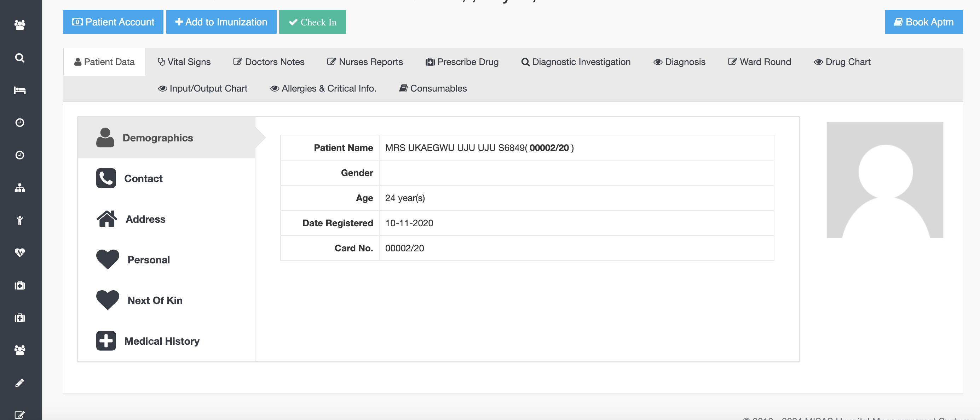Click the Personal section entry
The image size is (980, 420).
[x=148, y=259]
